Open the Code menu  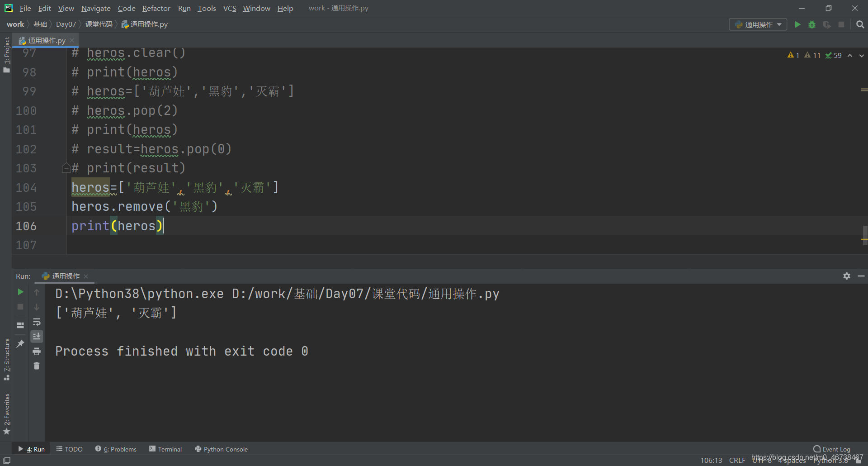coord(127,8)
